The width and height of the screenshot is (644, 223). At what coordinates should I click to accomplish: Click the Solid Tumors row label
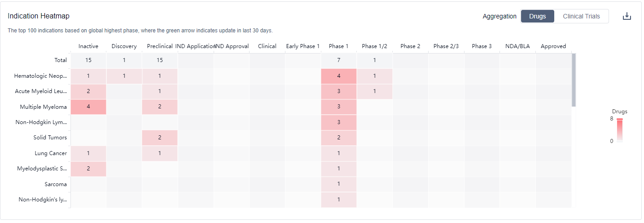tap(50, 138)
